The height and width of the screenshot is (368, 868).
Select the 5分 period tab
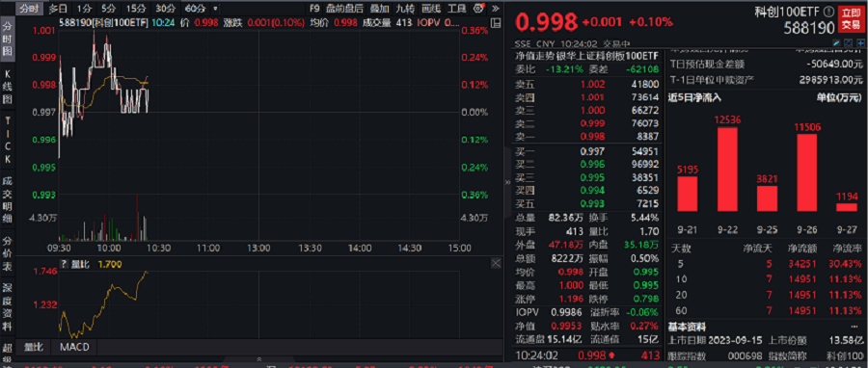point(108,9)
